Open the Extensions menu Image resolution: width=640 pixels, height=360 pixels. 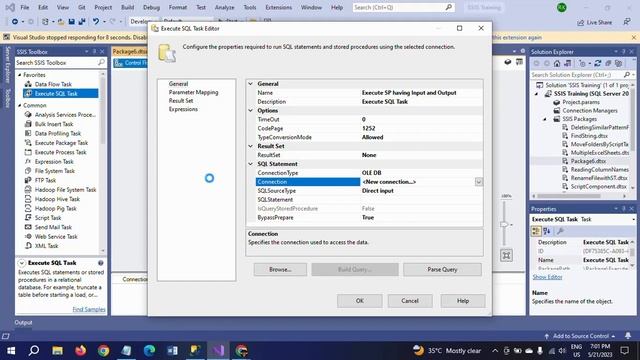click(279, 7)
